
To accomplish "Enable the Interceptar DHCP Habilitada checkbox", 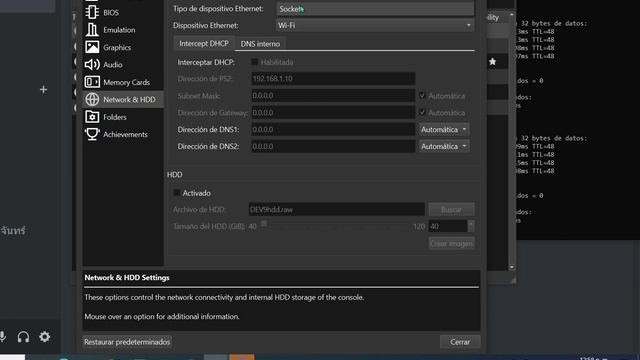I will [255, 62].
